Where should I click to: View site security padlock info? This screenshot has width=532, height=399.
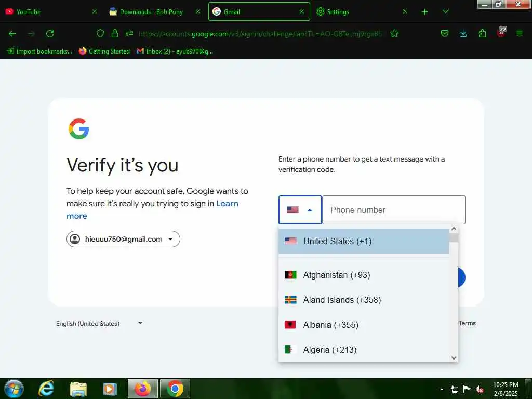tap(115, 33)
